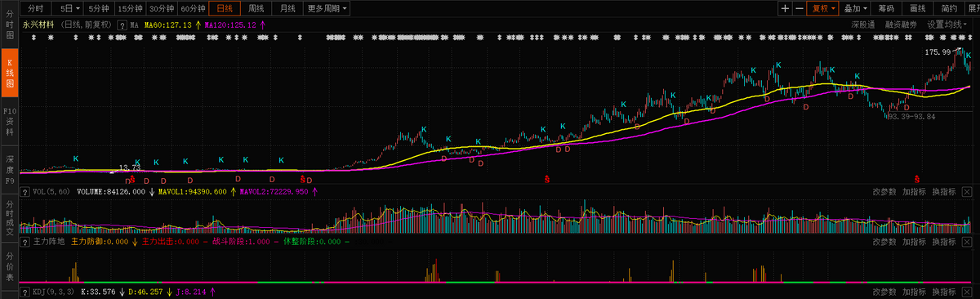Select 日线 daily period
This screenshot has width=980, height=299.
click(225, 8)
